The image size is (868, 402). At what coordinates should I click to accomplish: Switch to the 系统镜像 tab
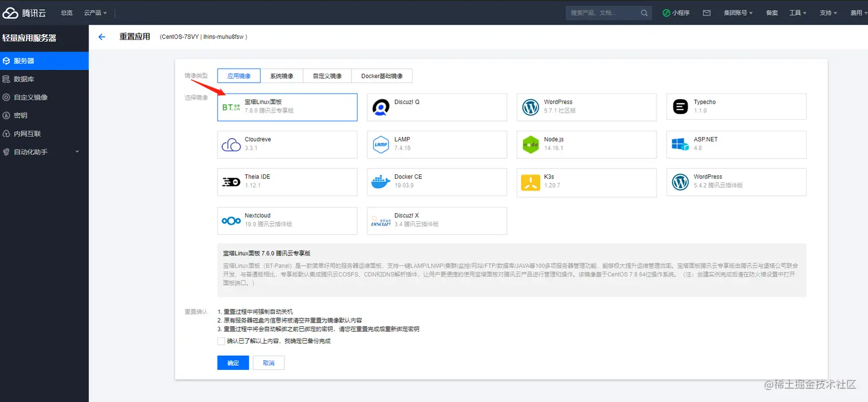(x=281, y=76)
